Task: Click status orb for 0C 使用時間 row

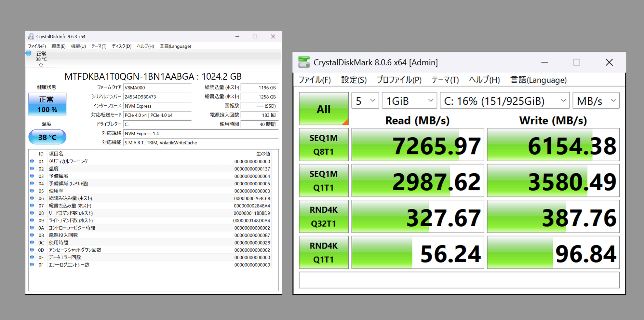Action: coord(32,243)
